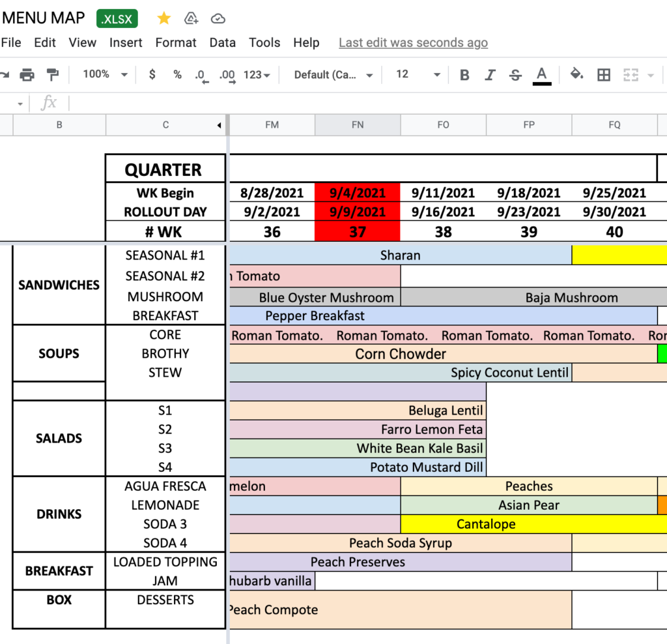Viewport: 667px width, 644px height.
Task: Open the font size 12 dropdown
Action: tap(418, 74)
